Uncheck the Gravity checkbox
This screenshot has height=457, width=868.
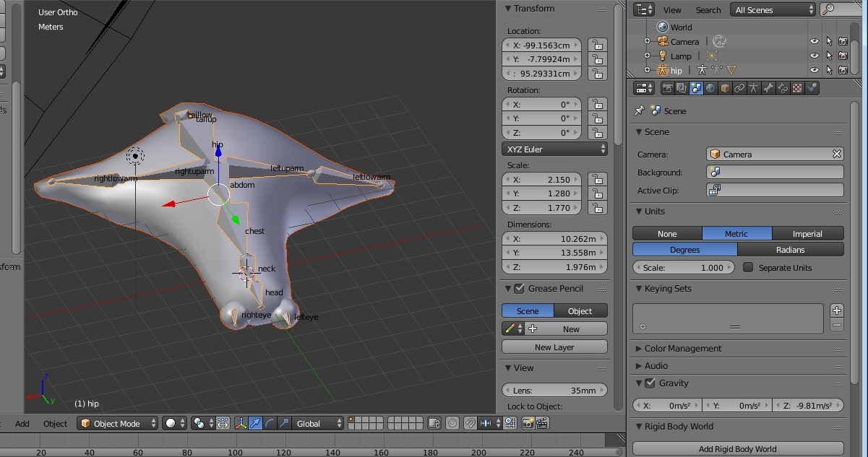(650, 383)
